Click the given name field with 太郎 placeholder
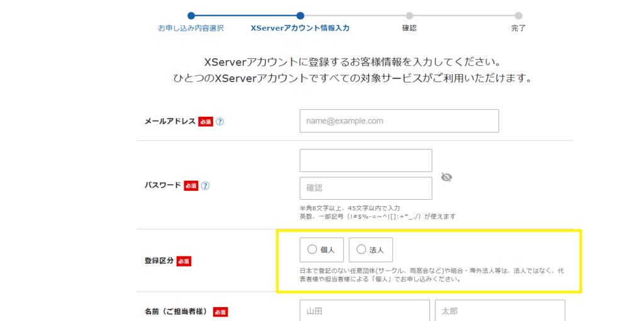 click(x=500, y=311)
